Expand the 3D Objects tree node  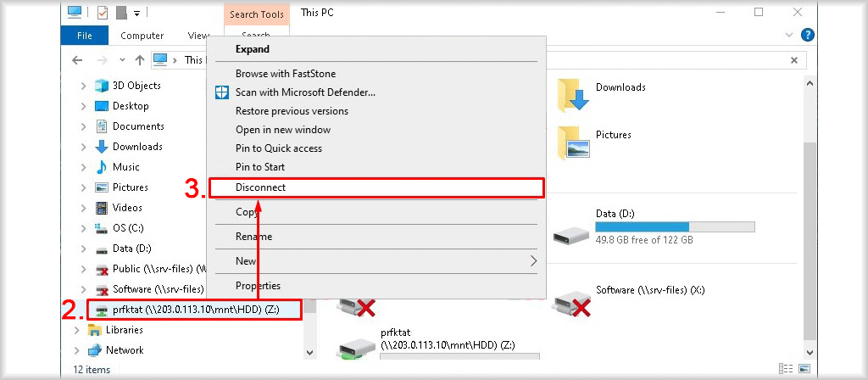[84, 86]
